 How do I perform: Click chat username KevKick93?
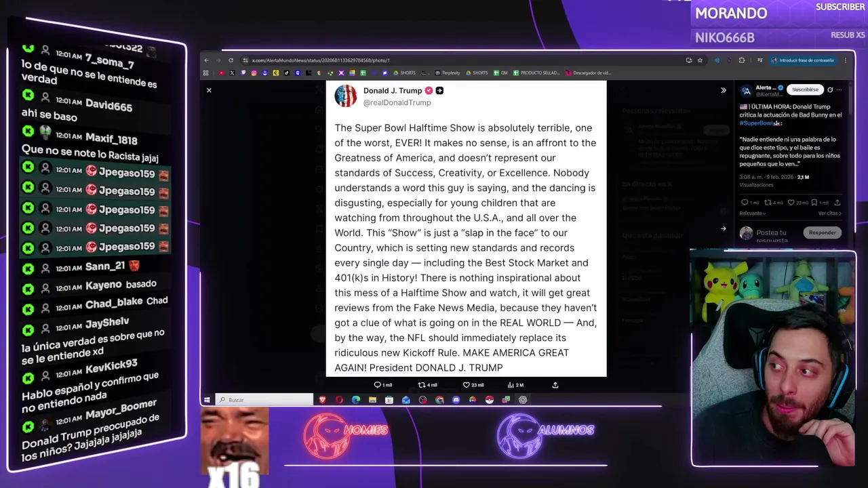pyautogui.click(x=111, y=367)
